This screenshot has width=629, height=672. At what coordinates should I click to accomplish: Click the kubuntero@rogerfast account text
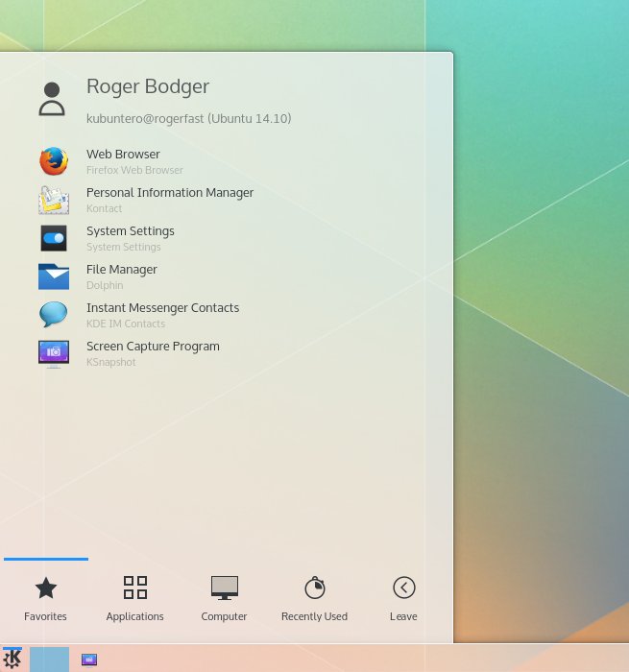pyautogui.click(x=188, y=119)
